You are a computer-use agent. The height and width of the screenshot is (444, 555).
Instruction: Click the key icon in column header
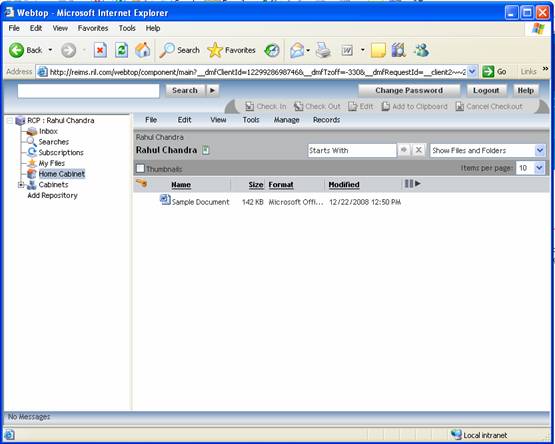click(x=141, y=183)
